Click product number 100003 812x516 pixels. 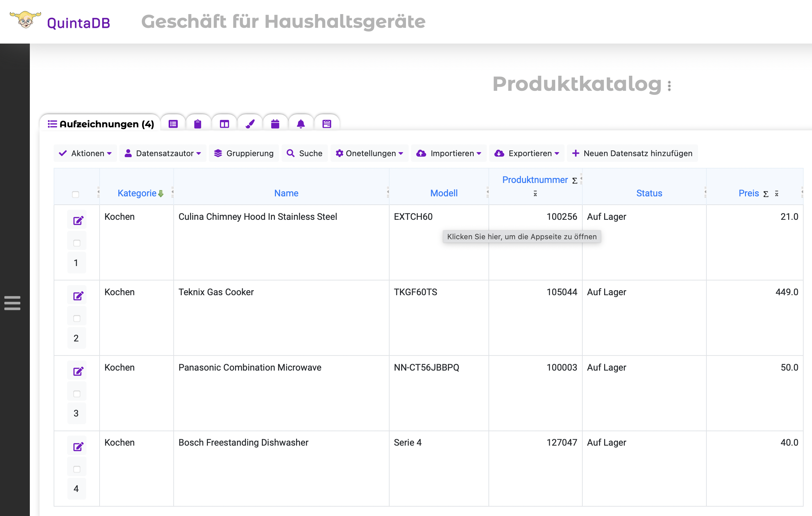point(562,367)
